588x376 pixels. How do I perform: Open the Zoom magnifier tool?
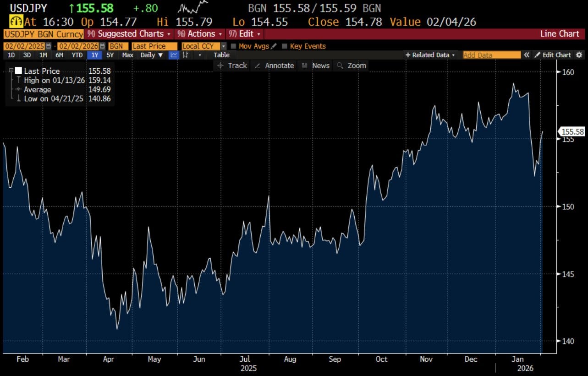coord(352,65)
